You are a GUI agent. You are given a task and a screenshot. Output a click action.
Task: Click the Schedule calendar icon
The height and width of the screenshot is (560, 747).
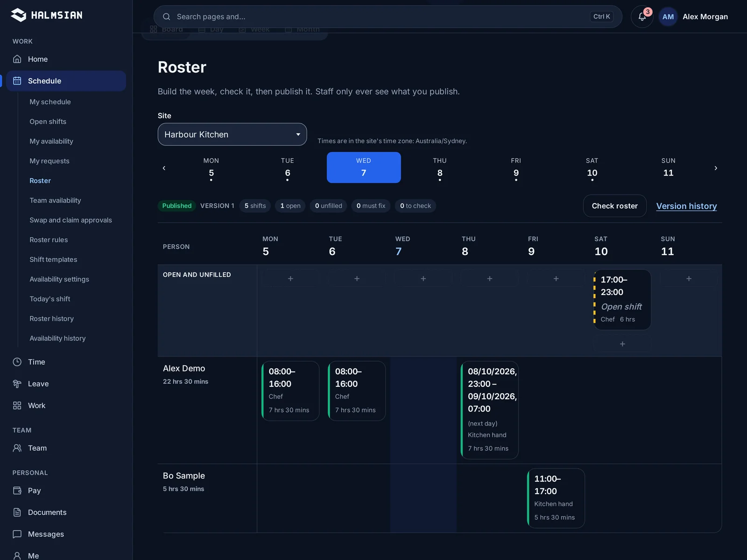pyautogui.click(x=17, y=81)
